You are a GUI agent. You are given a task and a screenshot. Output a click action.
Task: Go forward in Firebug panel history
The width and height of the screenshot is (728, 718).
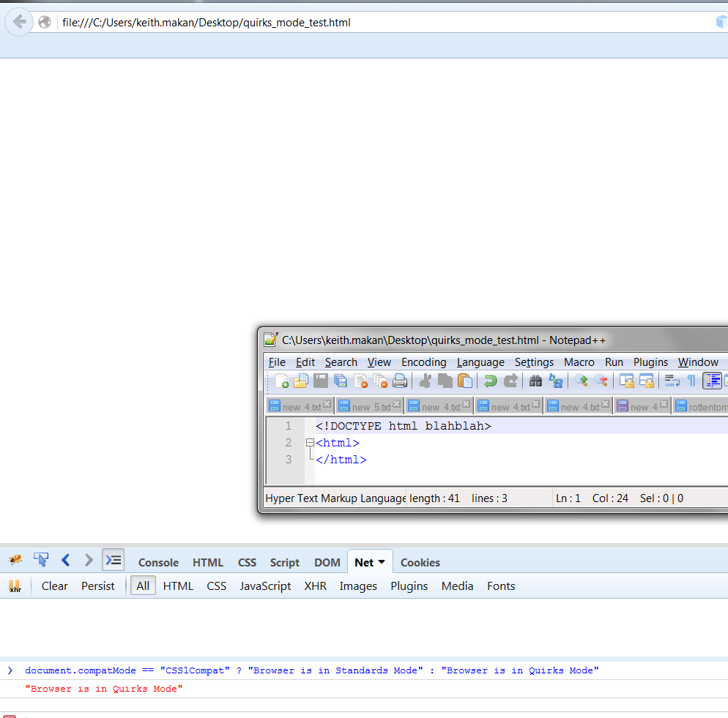89,560
